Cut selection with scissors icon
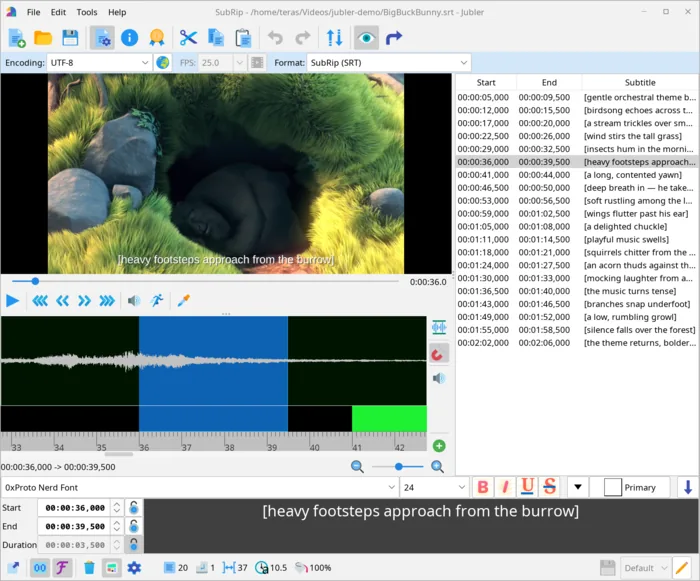 tap(188, 38)
